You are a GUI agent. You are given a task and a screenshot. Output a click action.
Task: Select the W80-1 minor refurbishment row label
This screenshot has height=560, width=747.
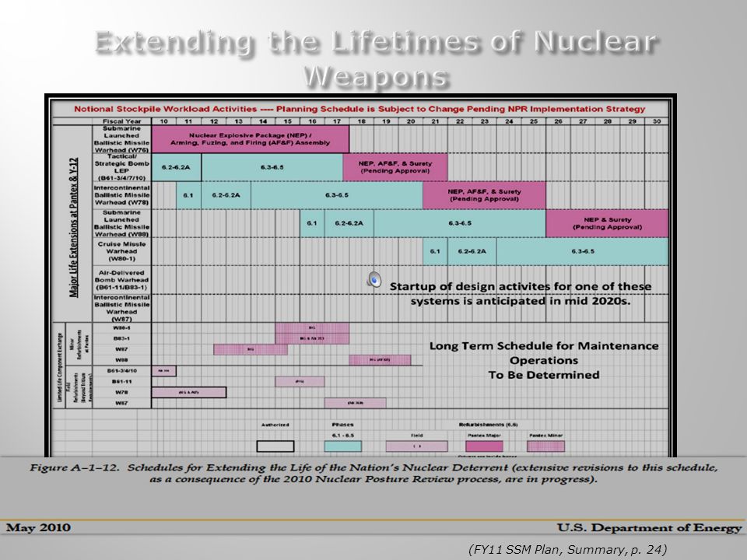tap(121, 328)
